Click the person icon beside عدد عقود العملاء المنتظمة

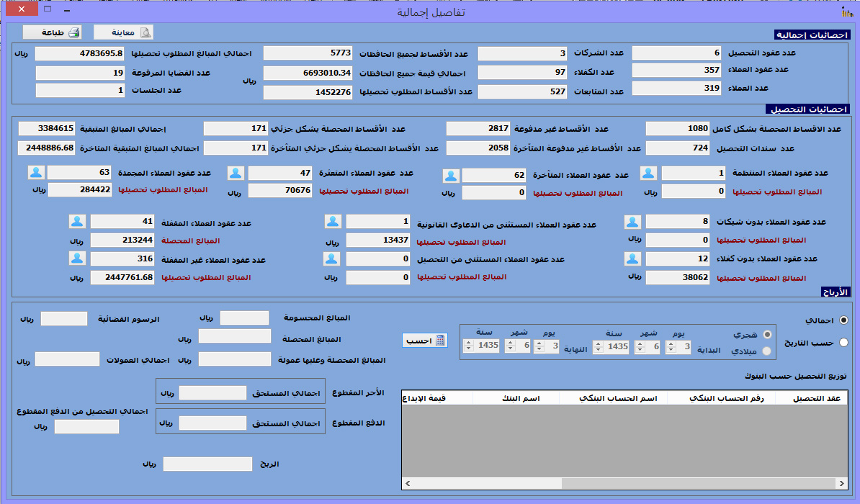click(649, 173)
